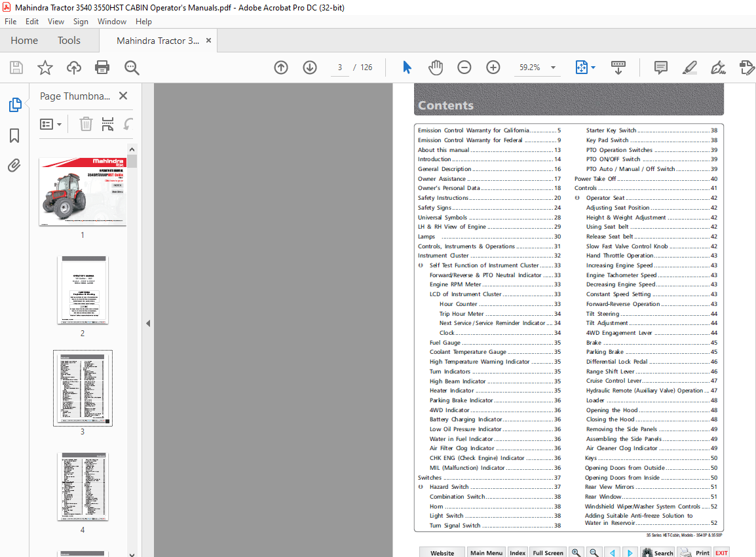Viewport: 756px width, 557px height.
Task: Enable scrolling read mode icon
Action: click(618, 67)
